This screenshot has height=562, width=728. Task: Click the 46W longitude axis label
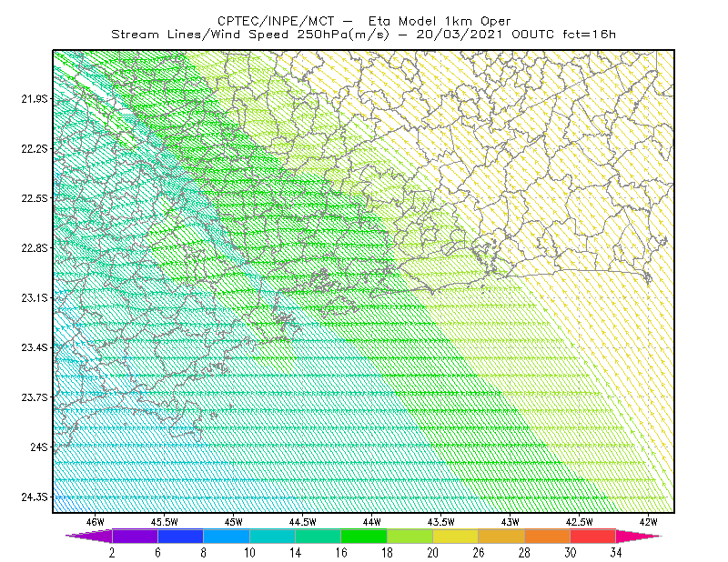(96, 522)
